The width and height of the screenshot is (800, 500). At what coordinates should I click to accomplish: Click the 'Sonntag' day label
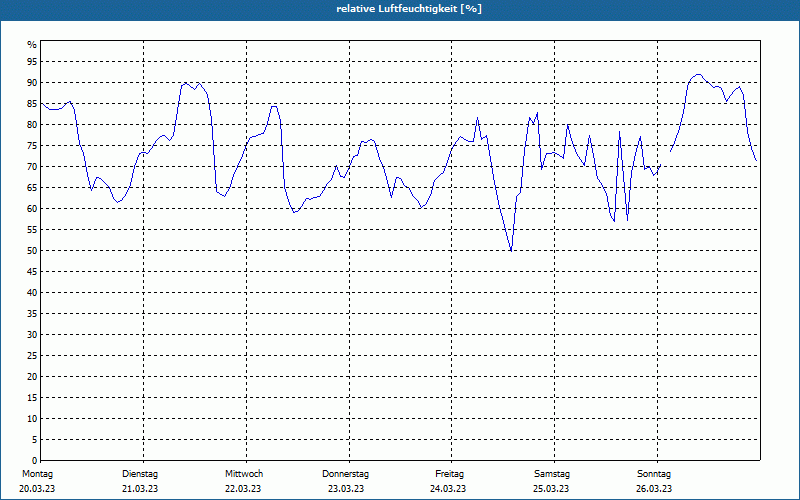click(x=654, y=474)
